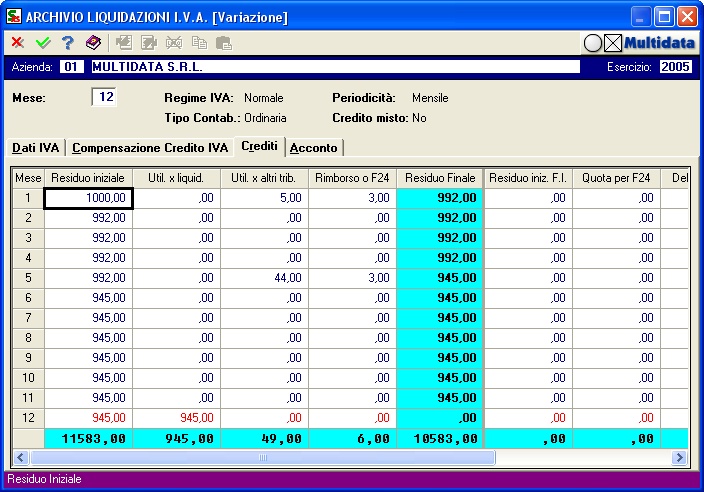Select Rimborso o F24 3,00 in row 1
The width and height of the screenshot is (704, 492).
[352, 198]
